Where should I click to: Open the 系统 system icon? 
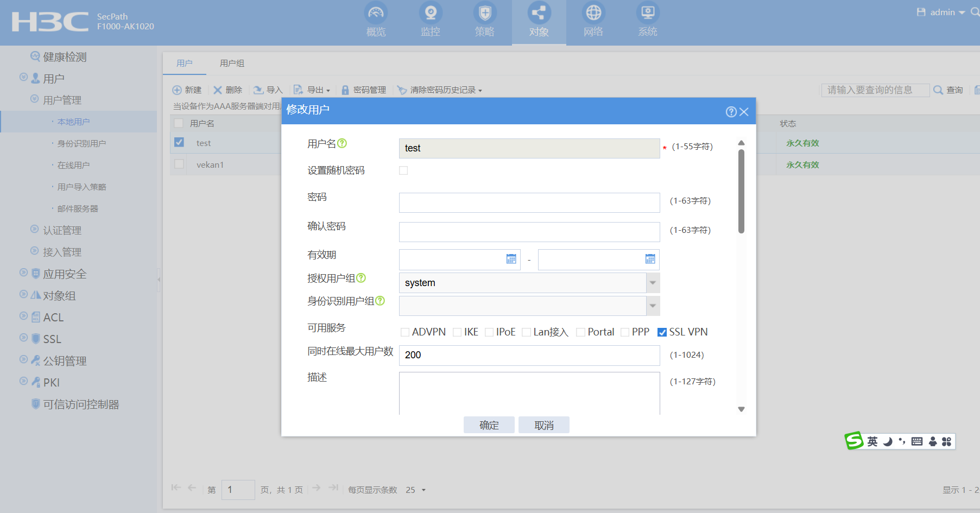click(x=647, y=13)
